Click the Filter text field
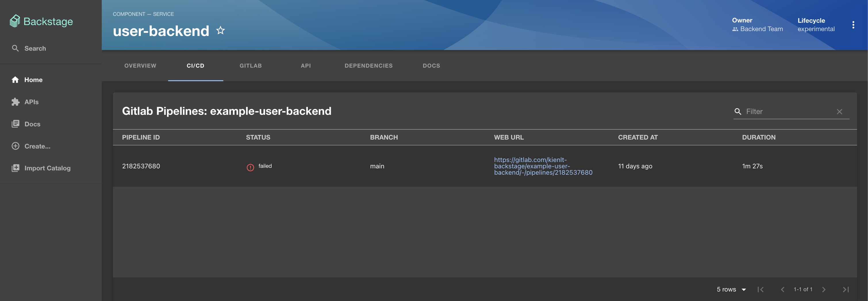This screenshot has width=868, height=301. 788,111
